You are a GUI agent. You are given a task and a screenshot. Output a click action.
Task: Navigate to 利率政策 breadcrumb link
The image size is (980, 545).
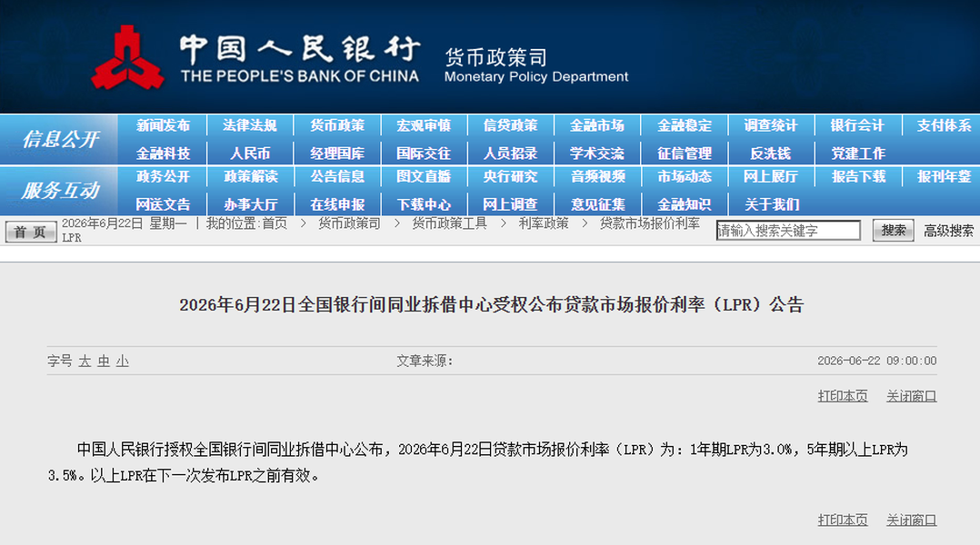tap(544, 223)
